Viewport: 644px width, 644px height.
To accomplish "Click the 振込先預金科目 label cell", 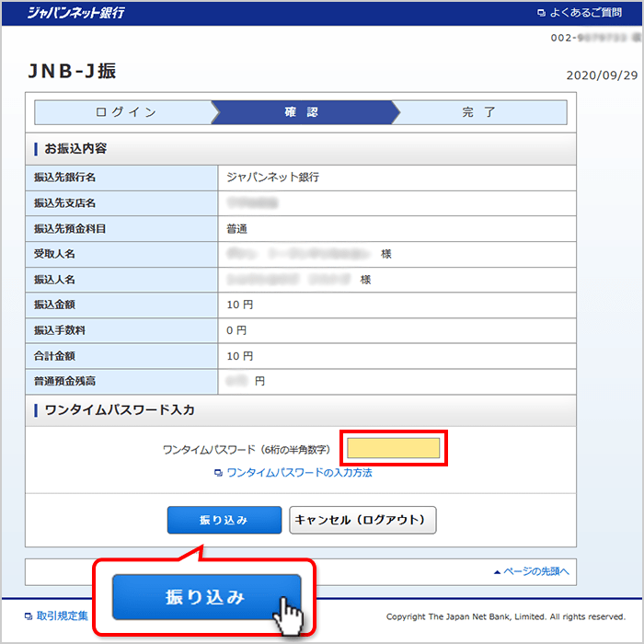I will tap(121, 228).
